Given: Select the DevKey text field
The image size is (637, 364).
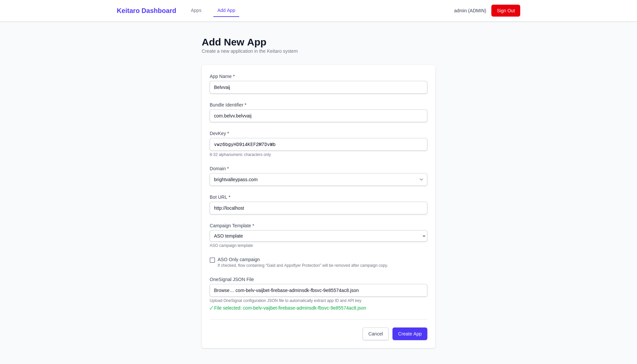Looking at the screenshot, I should click(x=318, y=144).
